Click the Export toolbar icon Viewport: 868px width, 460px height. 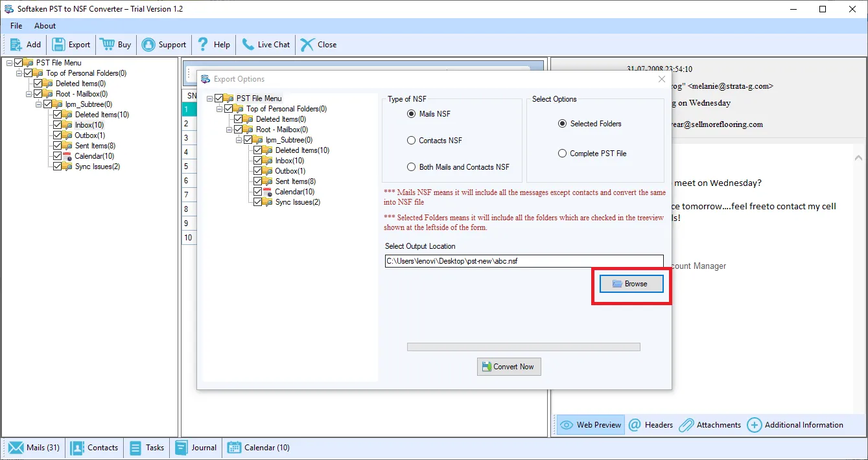click(x=58, y=45)
